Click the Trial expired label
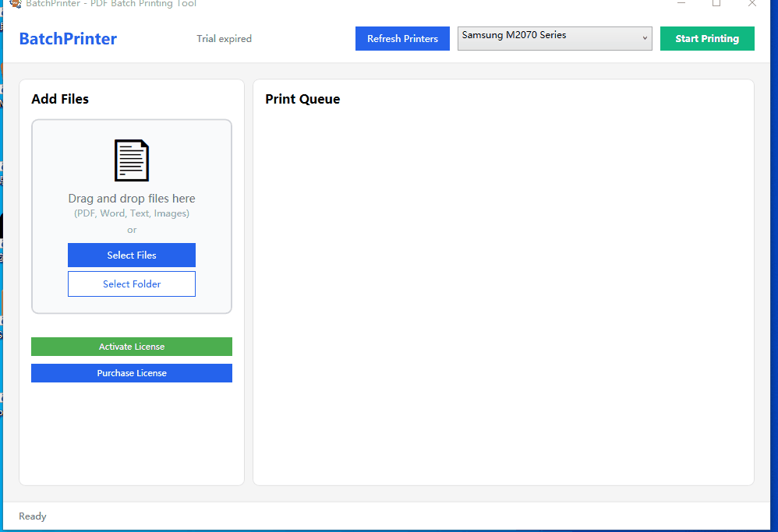 tap(224, 38)
